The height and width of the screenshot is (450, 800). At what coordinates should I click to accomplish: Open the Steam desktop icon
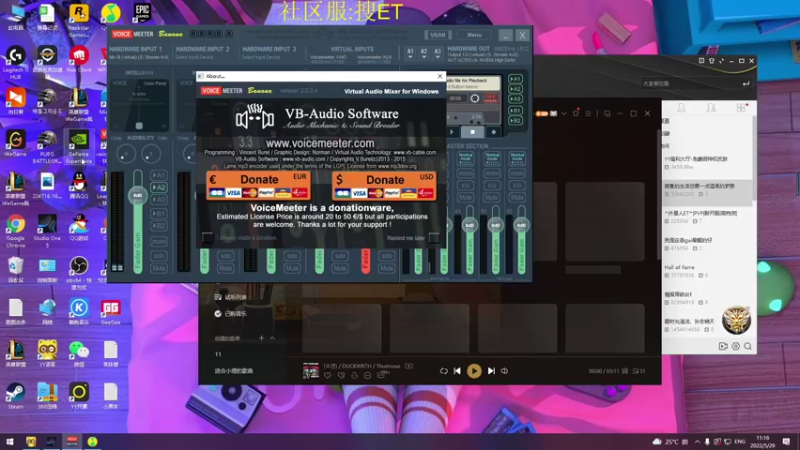(15, 396)
